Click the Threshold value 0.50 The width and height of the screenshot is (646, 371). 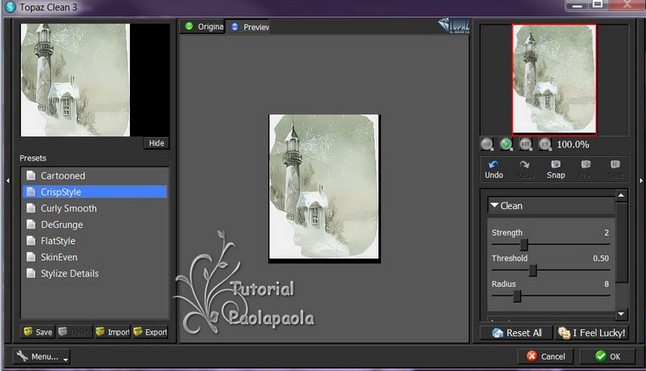[601, 258]
